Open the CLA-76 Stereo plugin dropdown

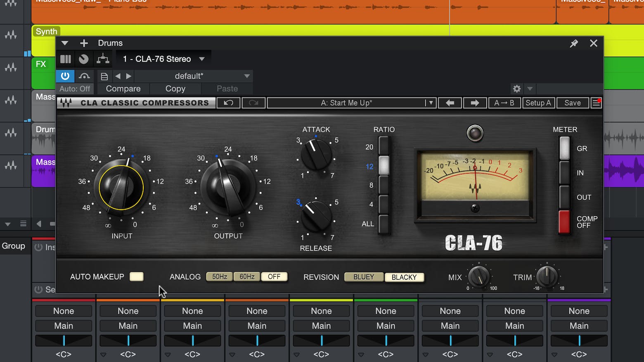pos(202,59)
